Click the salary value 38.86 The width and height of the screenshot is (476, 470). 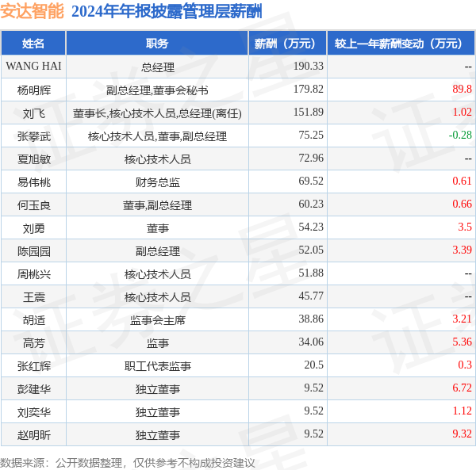(311, 319)
